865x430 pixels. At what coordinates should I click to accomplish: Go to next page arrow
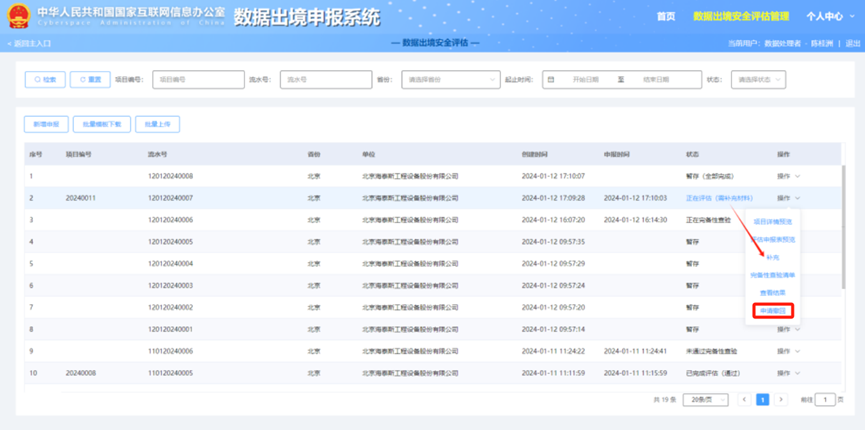pyautogui.click(x=781, y=400)
